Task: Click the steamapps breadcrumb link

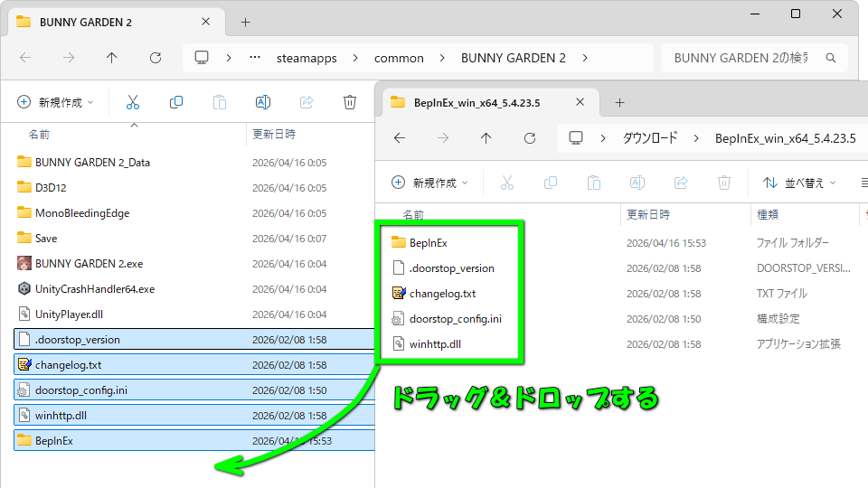Action: 307,58
